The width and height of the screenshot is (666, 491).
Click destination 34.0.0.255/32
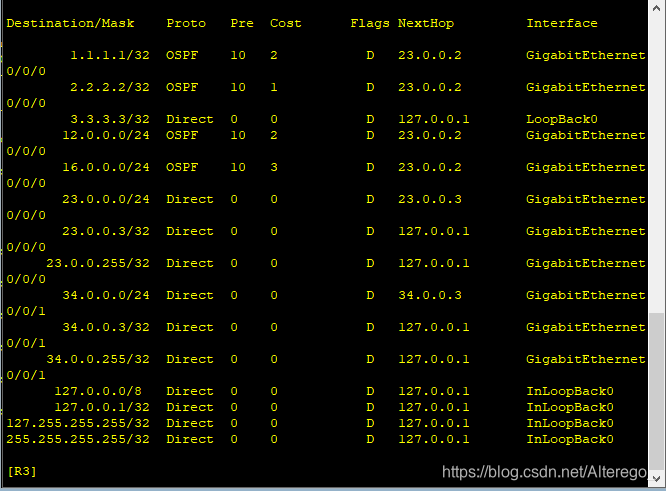[x=98, y=359]
